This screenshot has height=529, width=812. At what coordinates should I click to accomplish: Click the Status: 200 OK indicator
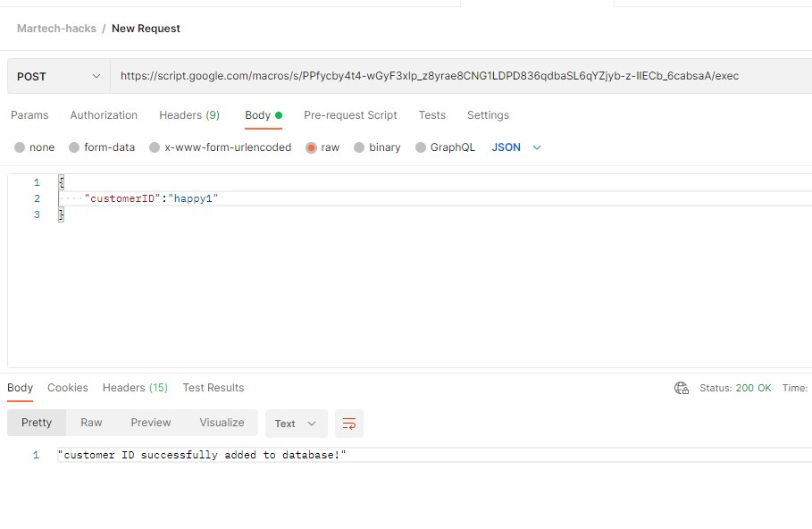pos(735,388)
